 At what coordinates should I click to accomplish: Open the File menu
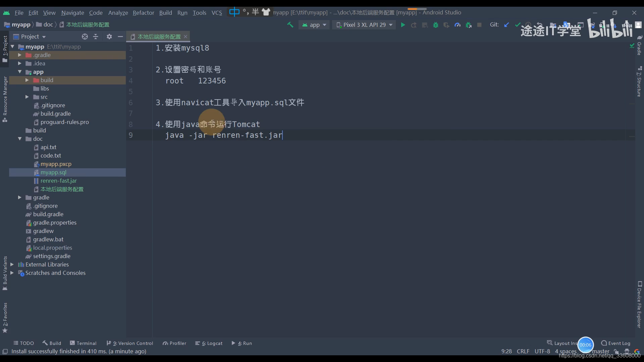pyautogui.click(x=19, y=13)
